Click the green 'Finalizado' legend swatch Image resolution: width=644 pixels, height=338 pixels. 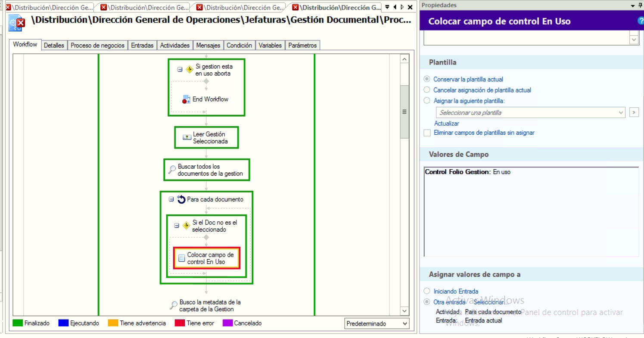(x=18, y=323)
